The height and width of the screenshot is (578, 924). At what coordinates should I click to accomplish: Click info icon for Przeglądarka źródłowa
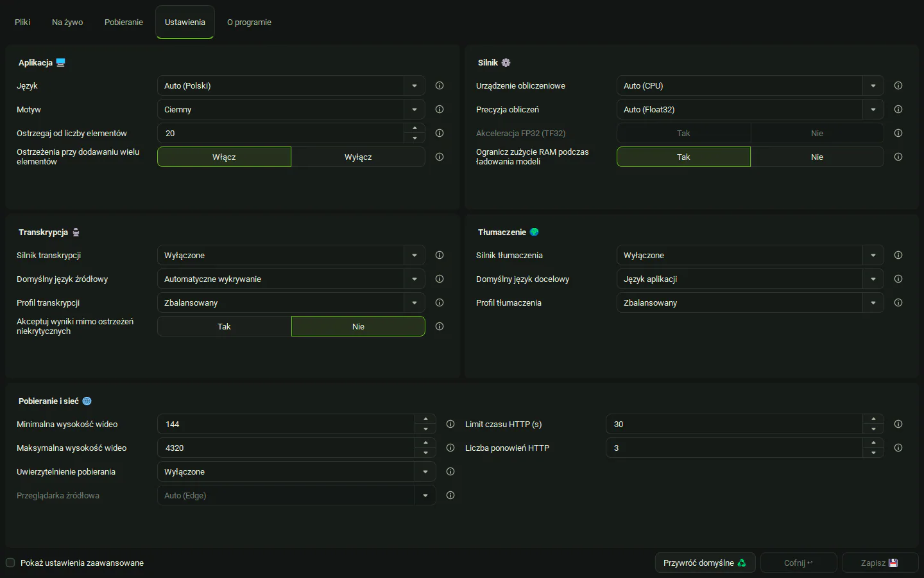click(450, 495)
